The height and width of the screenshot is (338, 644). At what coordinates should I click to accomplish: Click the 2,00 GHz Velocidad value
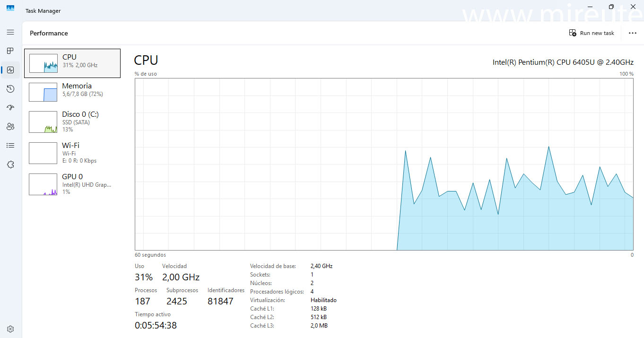tap(181, 277)
